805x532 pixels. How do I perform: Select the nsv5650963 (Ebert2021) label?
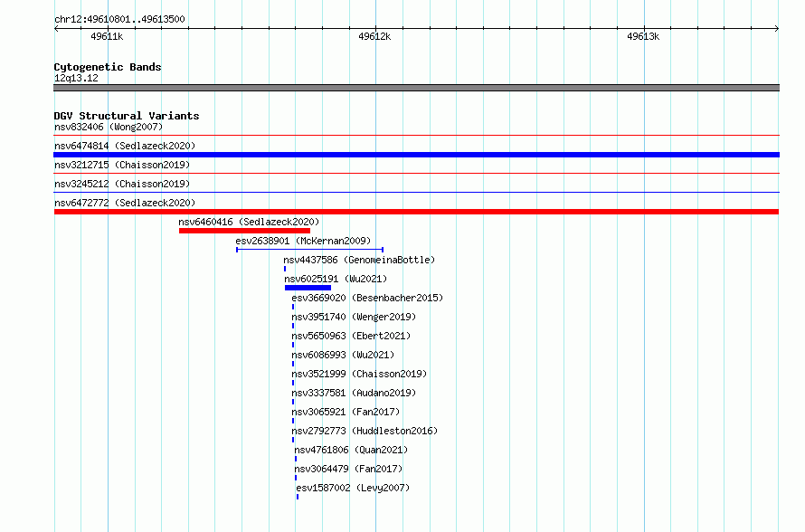351,336
